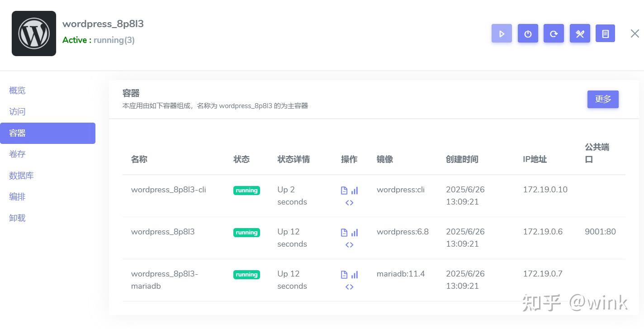Click the WordPress logo thumbnail

pos(33,33)
